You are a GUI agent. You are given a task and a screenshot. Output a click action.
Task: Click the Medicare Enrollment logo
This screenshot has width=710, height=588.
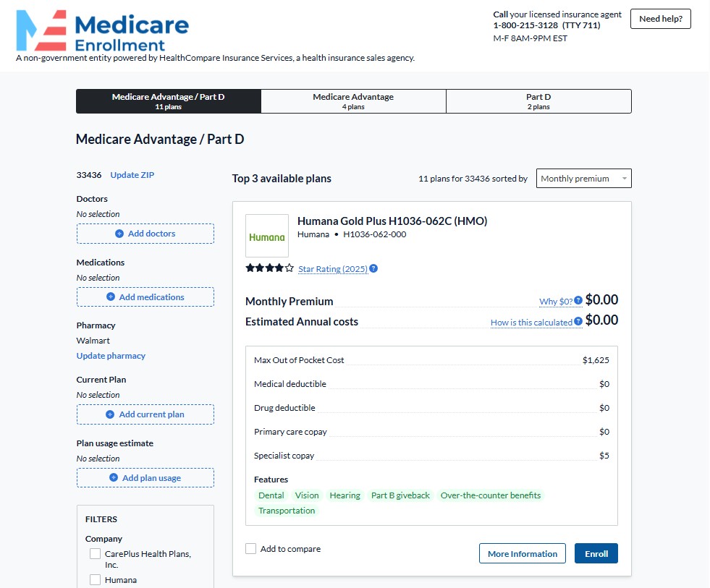click(102, 30)
